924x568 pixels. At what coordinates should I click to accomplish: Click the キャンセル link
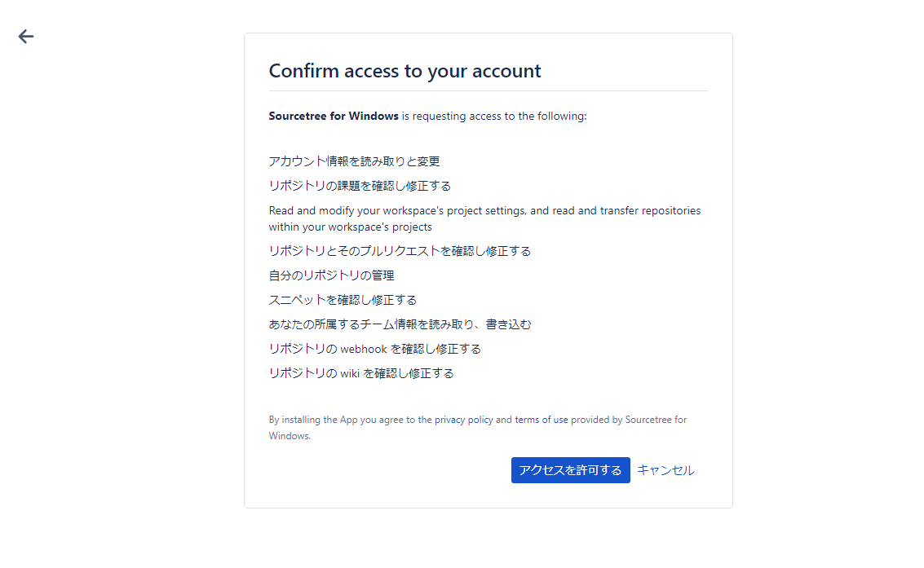(x=665, y=470)
